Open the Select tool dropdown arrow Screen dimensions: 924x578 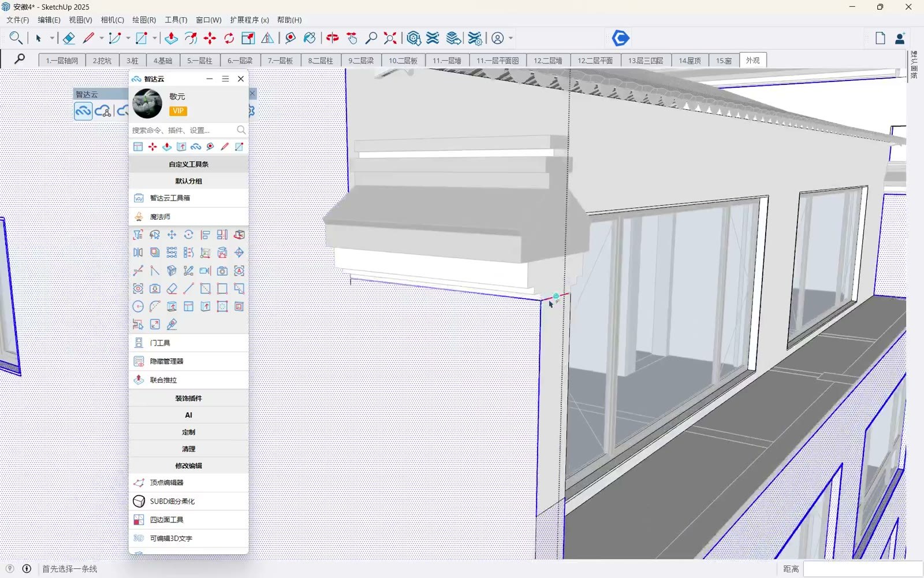(52, 38)
